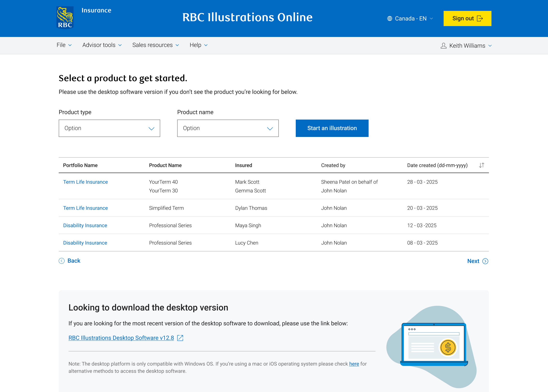Open the File menu
The image size is (548, 392).
[64, 45]
